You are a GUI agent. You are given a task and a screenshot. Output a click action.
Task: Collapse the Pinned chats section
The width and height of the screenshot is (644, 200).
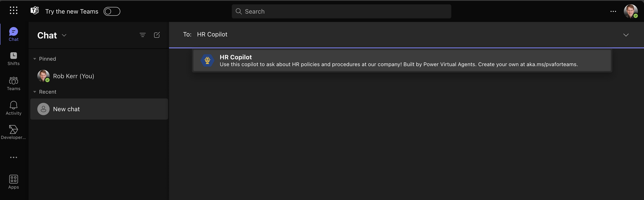pyautogui.click(x=35, y=59)
